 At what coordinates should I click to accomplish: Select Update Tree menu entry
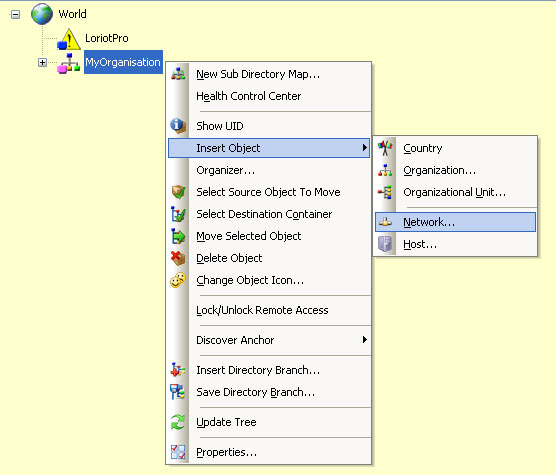click(x=269, y=422)
